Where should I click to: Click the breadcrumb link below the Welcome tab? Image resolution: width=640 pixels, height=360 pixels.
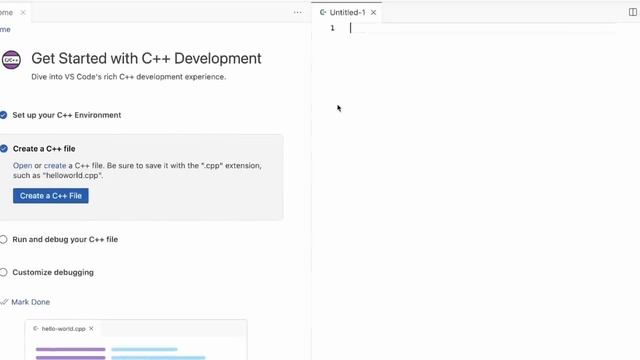(5, 29)
